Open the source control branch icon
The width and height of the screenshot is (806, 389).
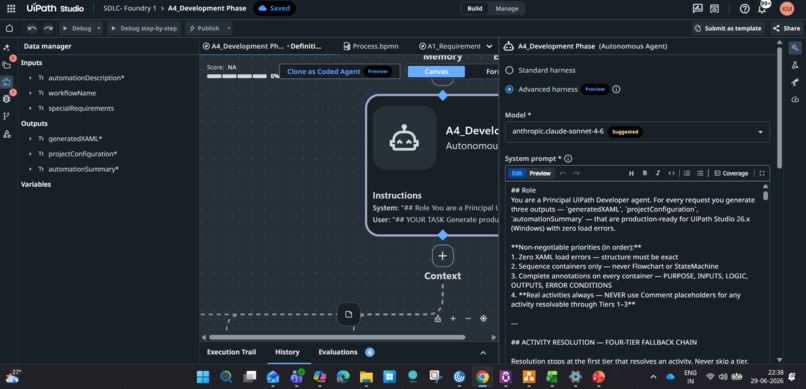click(x=7, y=116)
